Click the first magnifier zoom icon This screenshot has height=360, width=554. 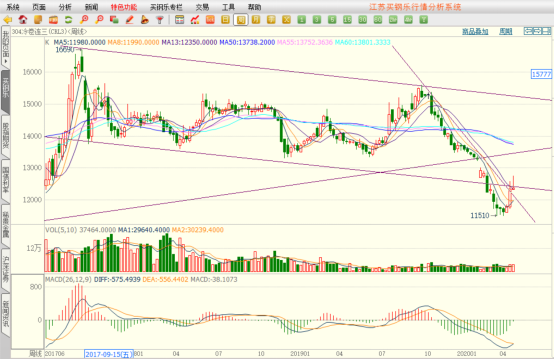click(x=84, y=20)
